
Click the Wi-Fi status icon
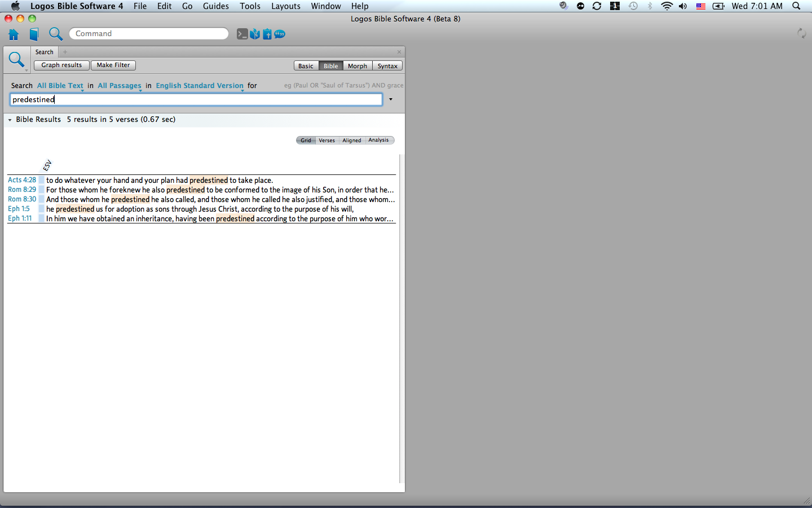point(667,6)
